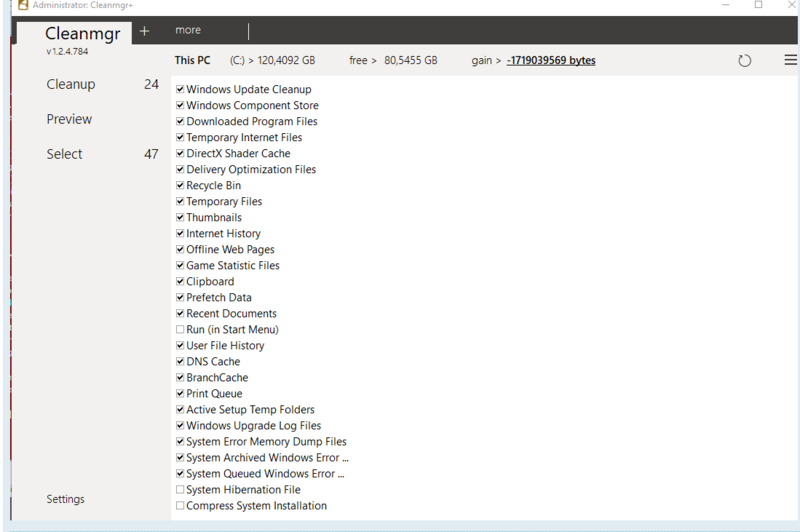Toggle the Clipboard checkbox

(180, 282)
